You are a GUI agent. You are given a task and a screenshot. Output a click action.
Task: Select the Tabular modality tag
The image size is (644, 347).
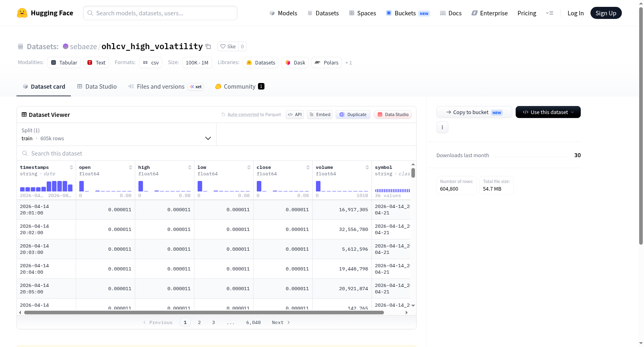tap(64, 62)
